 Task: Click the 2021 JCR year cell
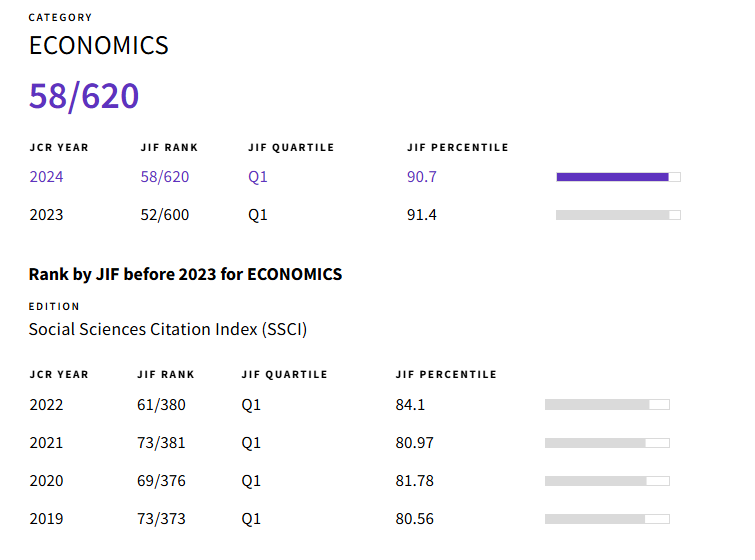point(46,443)
